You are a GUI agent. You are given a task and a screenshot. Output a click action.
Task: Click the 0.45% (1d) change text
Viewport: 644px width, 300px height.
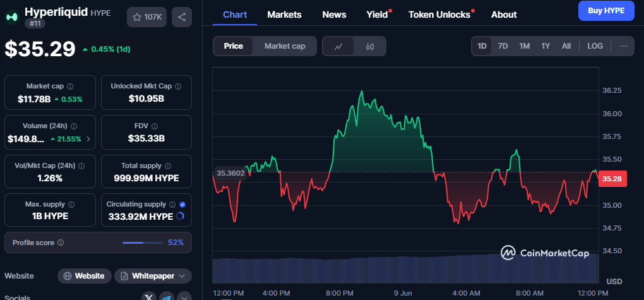click(110, 49)
